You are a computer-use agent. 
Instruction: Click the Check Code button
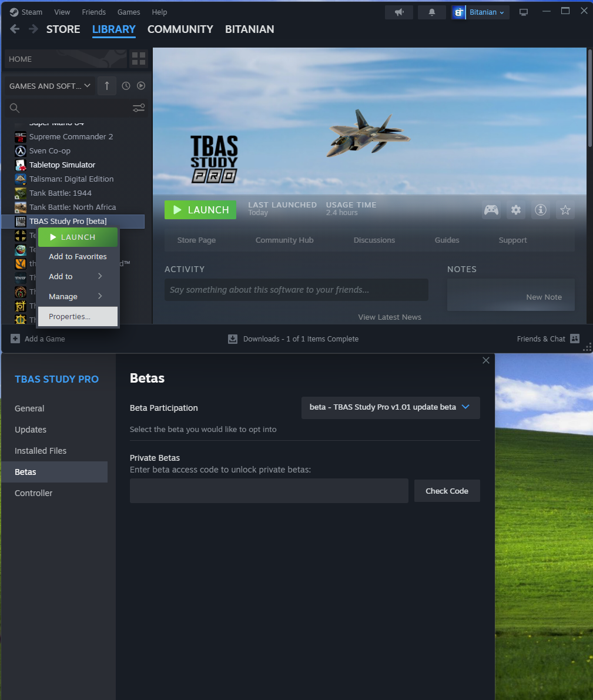(x=447, y=491)
